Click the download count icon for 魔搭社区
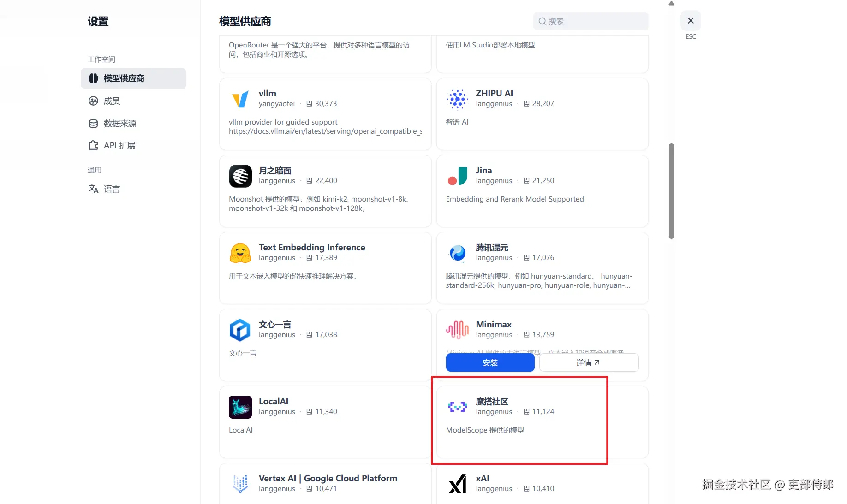 pos(526,412)
